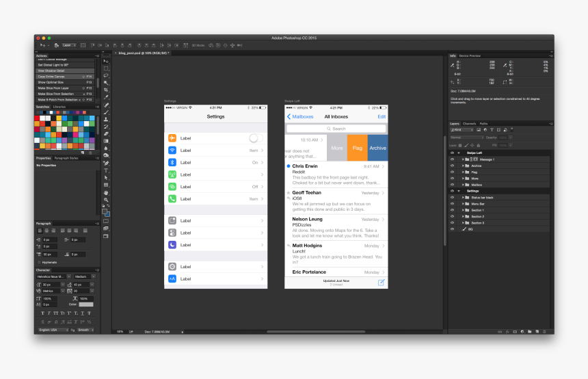Select the Healing Brush tool

pos(106,105)
